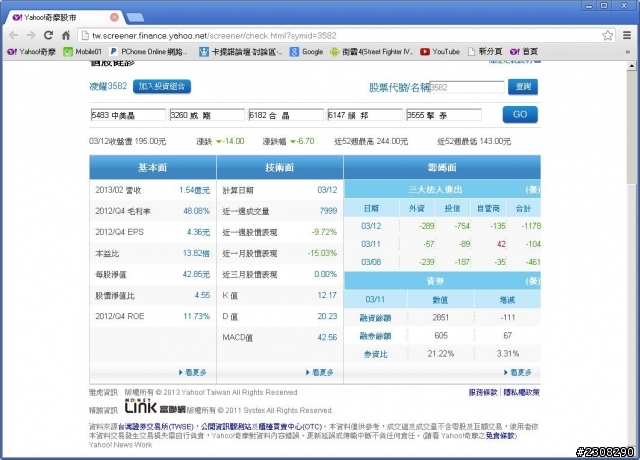The height and width of the screenshot is (460, 640).
Task: Click see-more link under technical column
Action: click(x=320, y=372)
